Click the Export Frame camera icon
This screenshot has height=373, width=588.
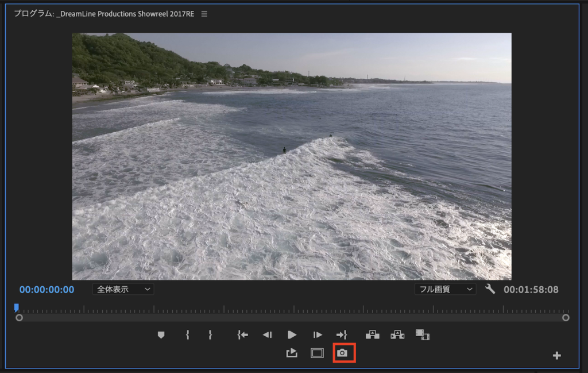pos(342,353)
